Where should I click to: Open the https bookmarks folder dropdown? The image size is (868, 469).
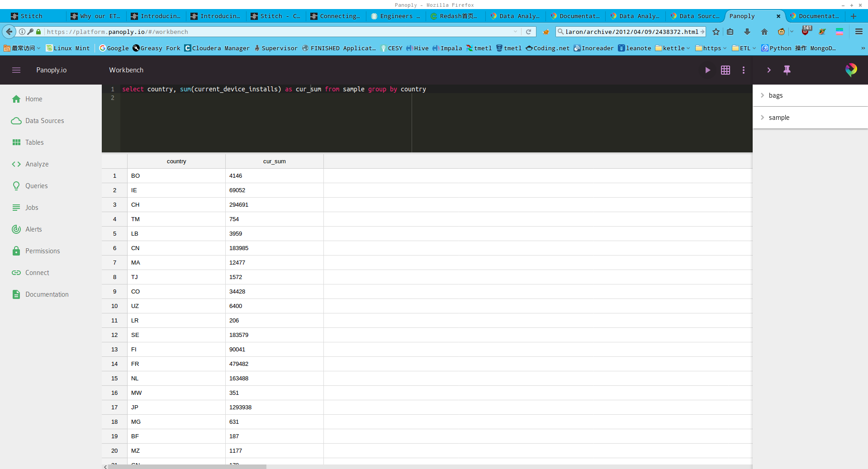point(711,48)
